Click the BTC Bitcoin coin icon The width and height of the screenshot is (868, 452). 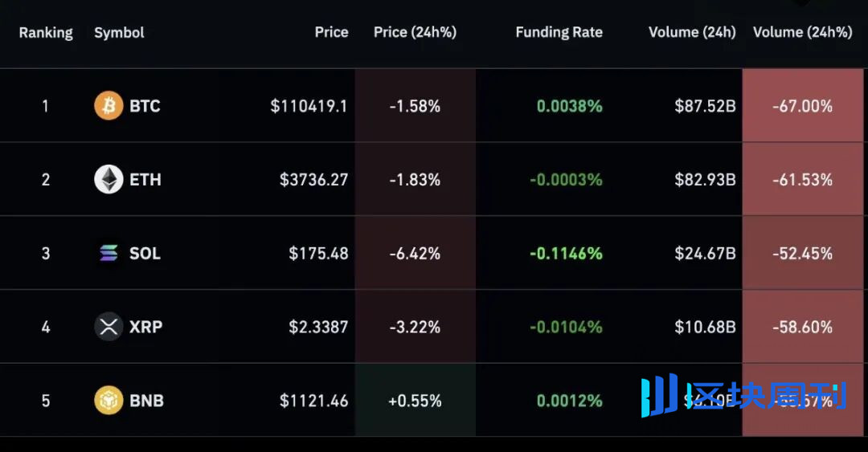(108, 106)
